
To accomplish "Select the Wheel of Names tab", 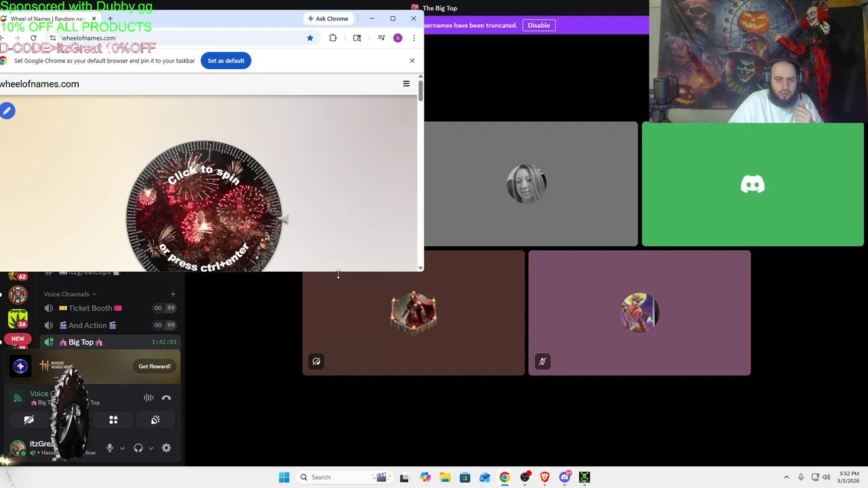I will tap(49, 18).
